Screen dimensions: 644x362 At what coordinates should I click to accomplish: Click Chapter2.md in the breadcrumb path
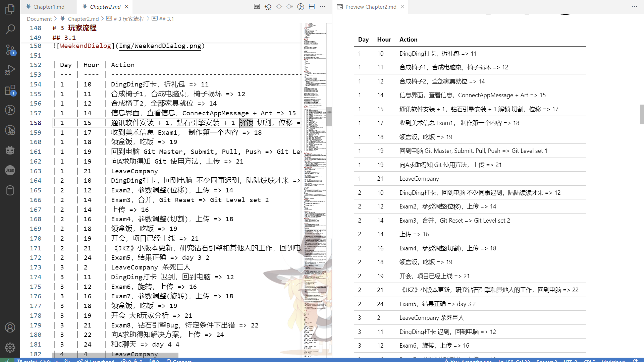coord(83,19)
